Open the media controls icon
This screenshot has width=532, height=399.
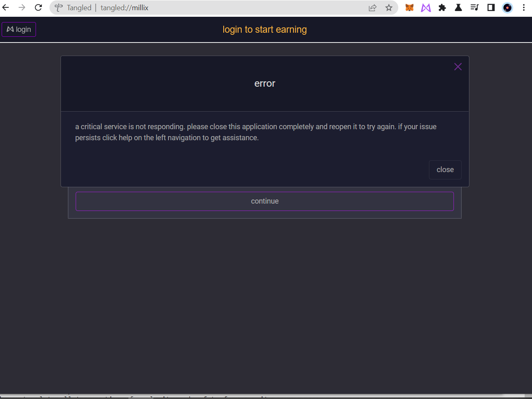(475, 7)
